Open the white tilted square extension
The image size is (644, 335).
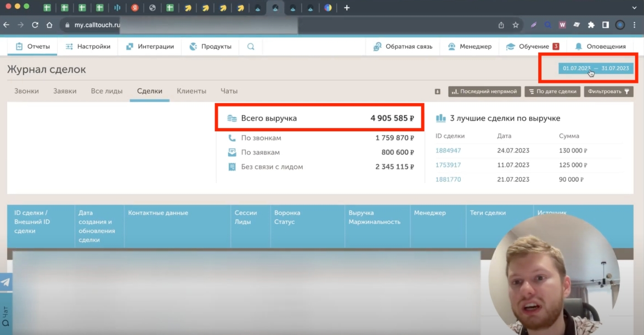click(x=577, y=25)
